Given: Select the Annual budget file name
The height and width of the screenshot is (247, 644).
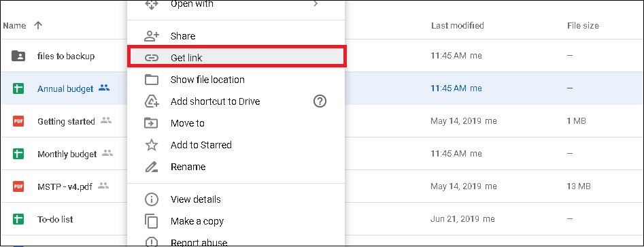Looking at the screenshot, I should point(65,88).
